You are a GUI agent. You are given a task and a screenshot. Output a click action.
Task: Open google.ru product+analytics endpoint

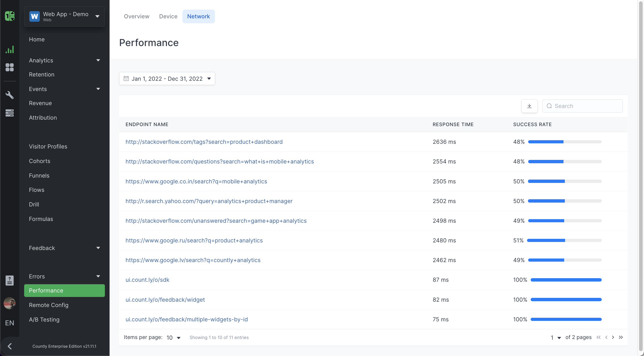pos(194,240)
